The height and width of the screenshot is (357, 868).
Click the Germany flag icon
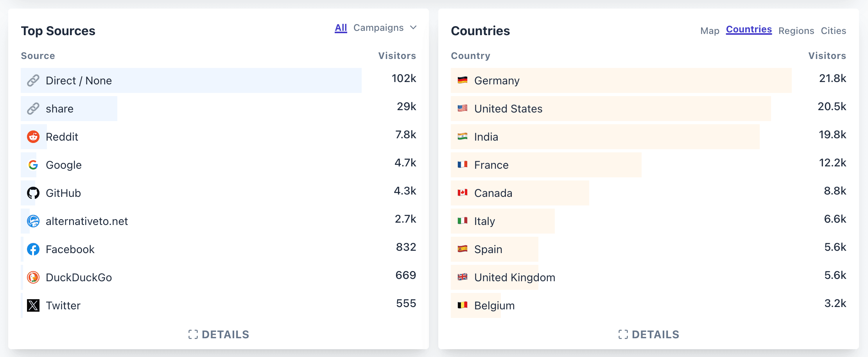click(x=463, y=80)
